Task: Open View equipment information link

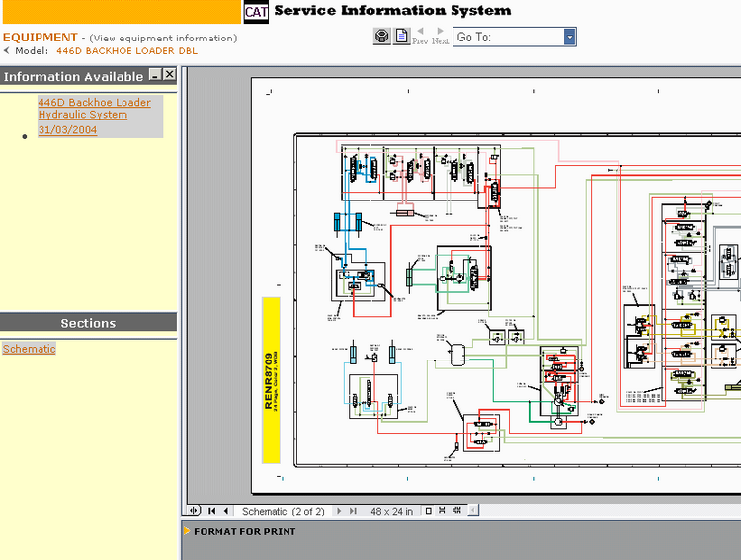Action: [x=163, y=38]
